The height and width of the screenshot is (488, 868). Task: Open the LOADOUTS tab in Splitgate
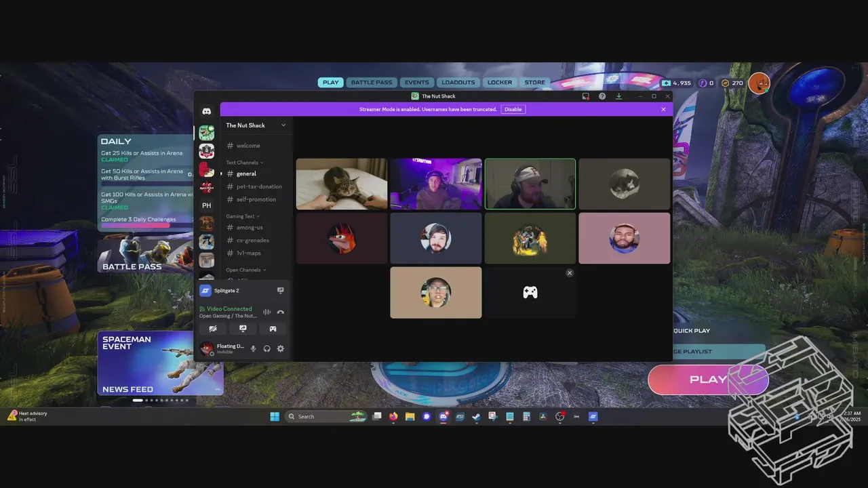pos(458,83)
